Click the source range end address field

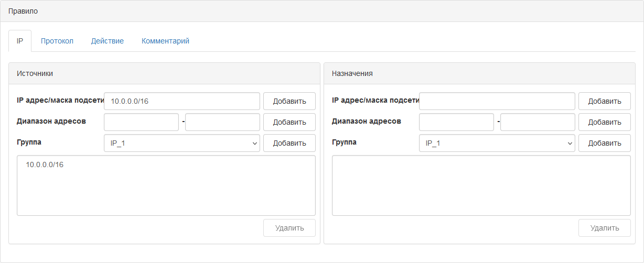[223, 122]
